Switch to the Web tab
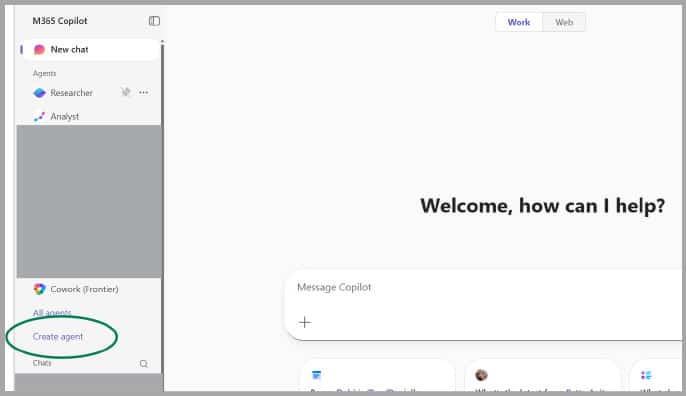Image resolution: width=686 pixels, height=396 pixels. [564, 22]
